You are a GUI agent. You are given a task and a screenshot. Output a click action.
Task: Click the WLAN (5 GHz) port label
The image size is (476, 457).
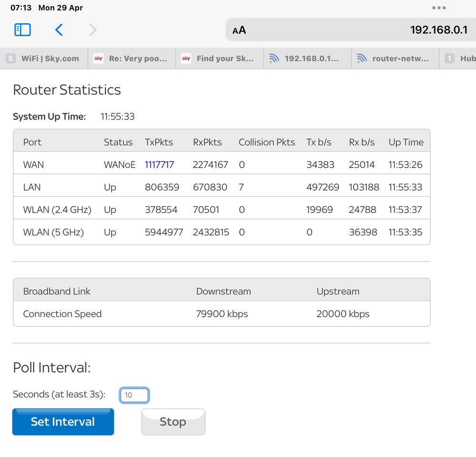coord(53,233)
